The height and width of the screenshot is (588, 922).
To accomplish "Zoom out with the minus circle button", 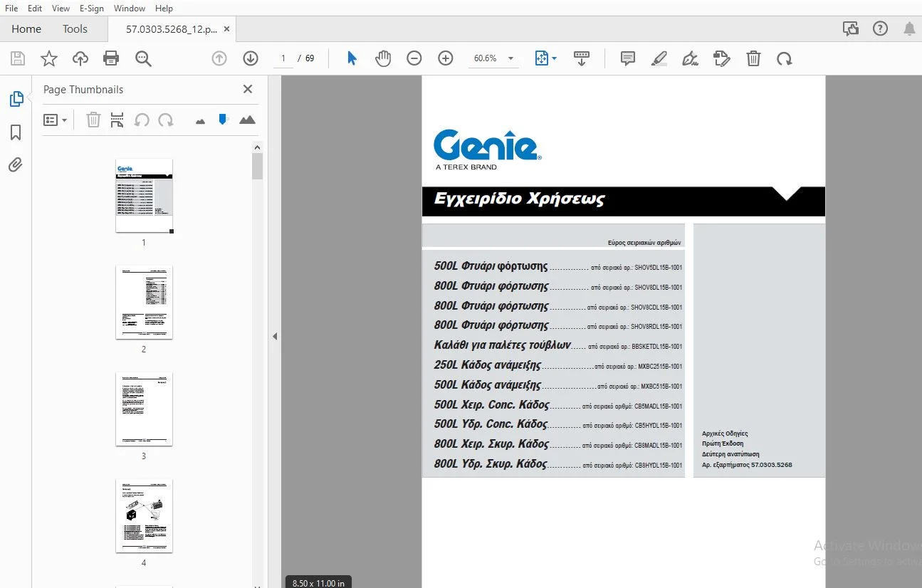I will [x=414, y=58].
